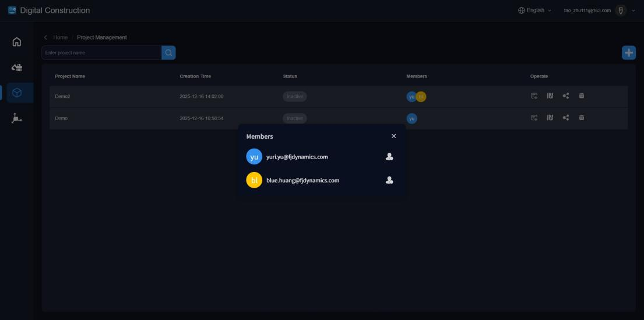The image size is (644, 320).
Task: Open the English language dropdown
Action: click(534, 10)
